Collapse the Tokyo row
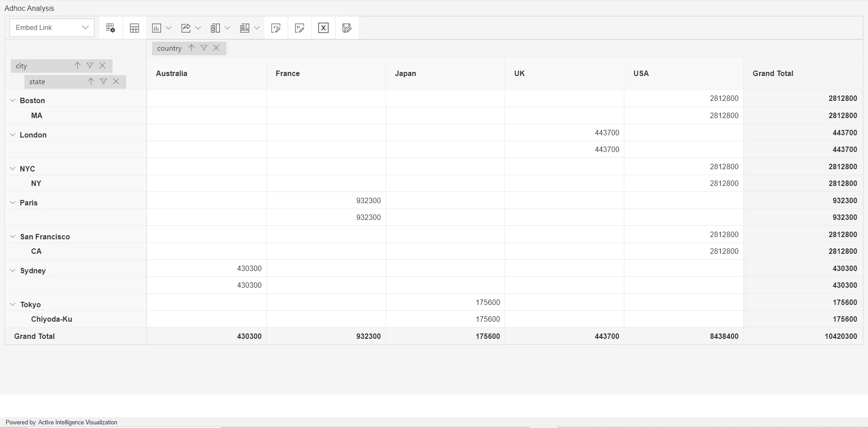 click(13, 304)
